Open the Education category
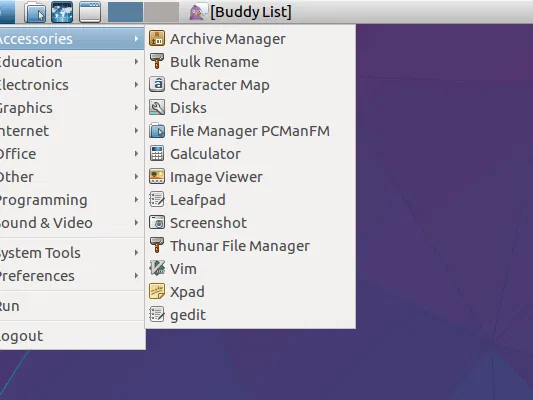The width and height of the screenshot is (533, 400). coord(72,62)
